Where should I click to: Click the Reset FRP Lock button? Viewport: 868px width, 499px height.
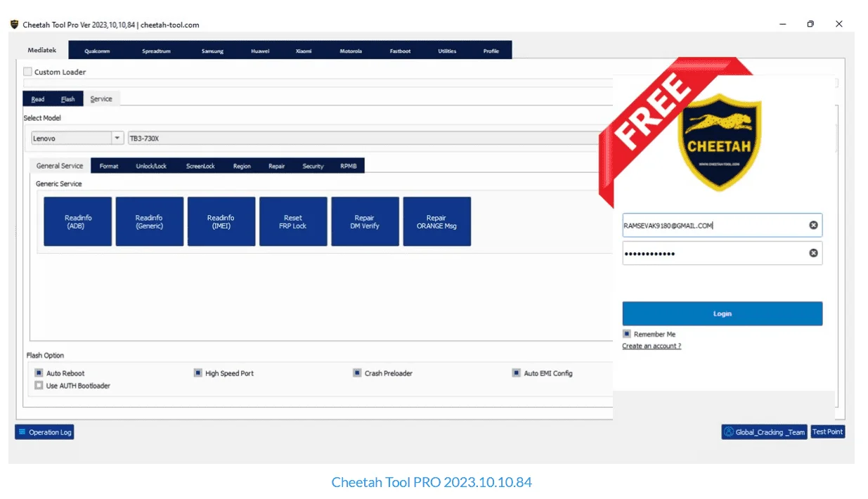(x=293, y=221)
